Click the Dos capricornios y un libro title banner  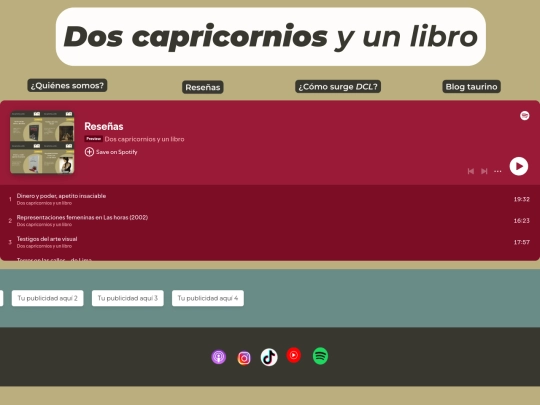[x=271, y=37]
